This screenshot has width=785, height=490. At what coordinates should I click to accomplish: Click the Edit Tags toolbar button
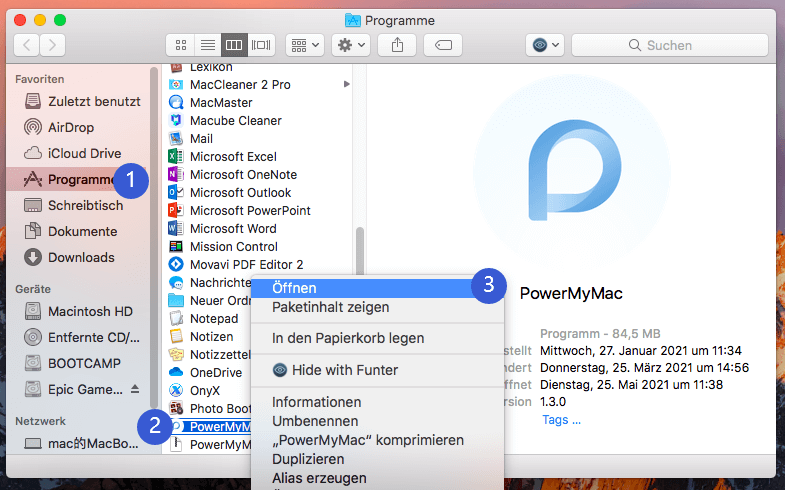point(443,46)
